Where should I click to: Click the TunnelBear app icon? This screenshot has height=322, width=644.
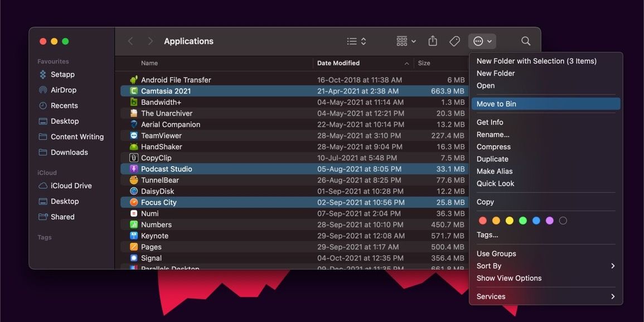pyautogui.click(x=133, y=180)
